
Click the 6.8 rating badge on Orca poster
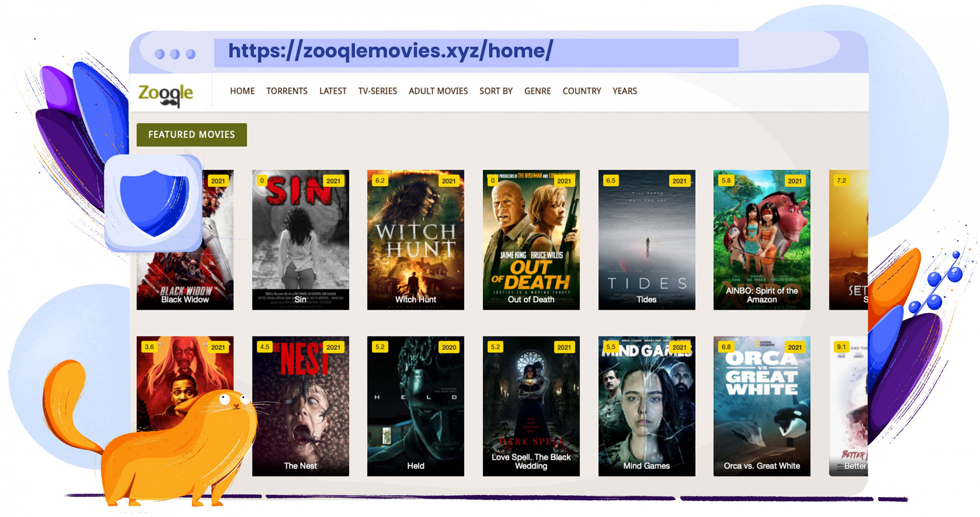(x=726, y=347)
